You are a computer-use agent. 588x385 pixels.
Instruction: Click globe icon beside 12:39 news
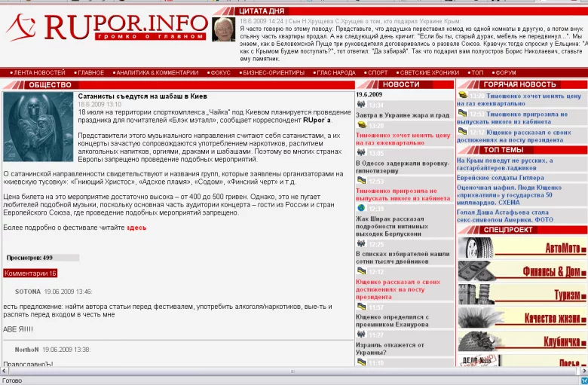[361, 208]
